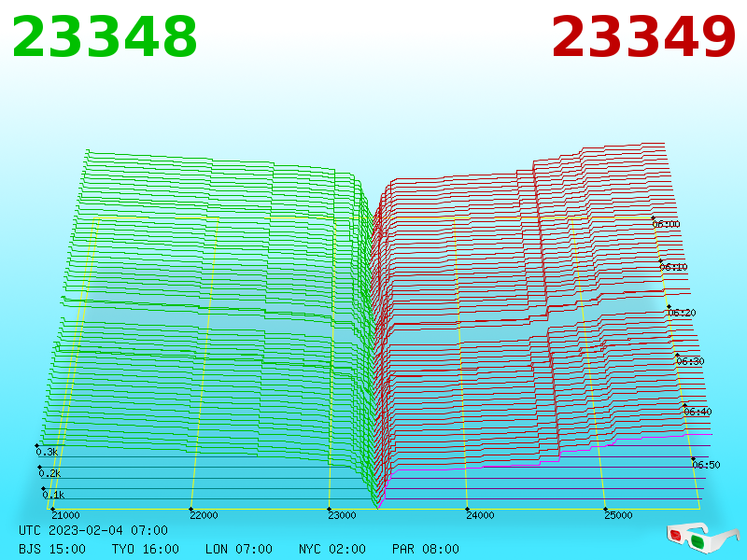747x560 pixels.
Task: Click the LON 07:00 clock
Action: coord(239,549)
